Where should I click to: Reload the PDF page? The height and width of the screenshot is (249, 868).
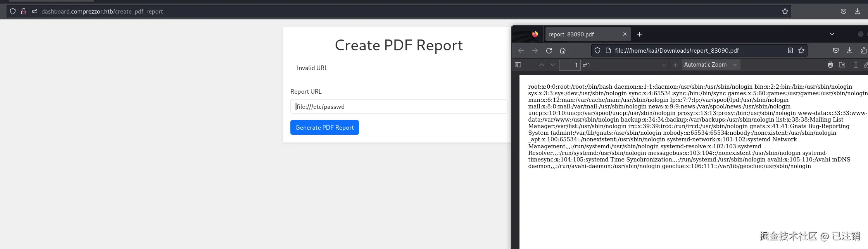click(x=549, y=50)
